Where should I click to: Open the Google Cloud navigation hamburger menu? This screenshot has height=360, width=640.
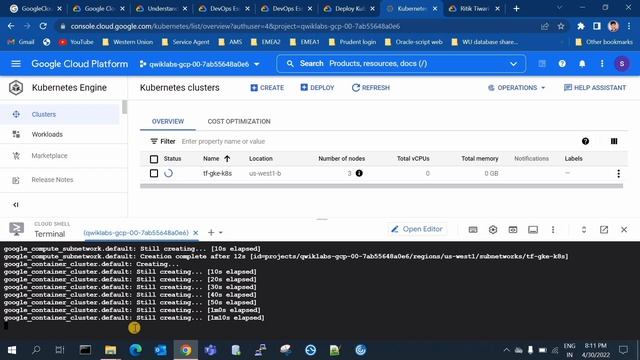click(16, 64)
